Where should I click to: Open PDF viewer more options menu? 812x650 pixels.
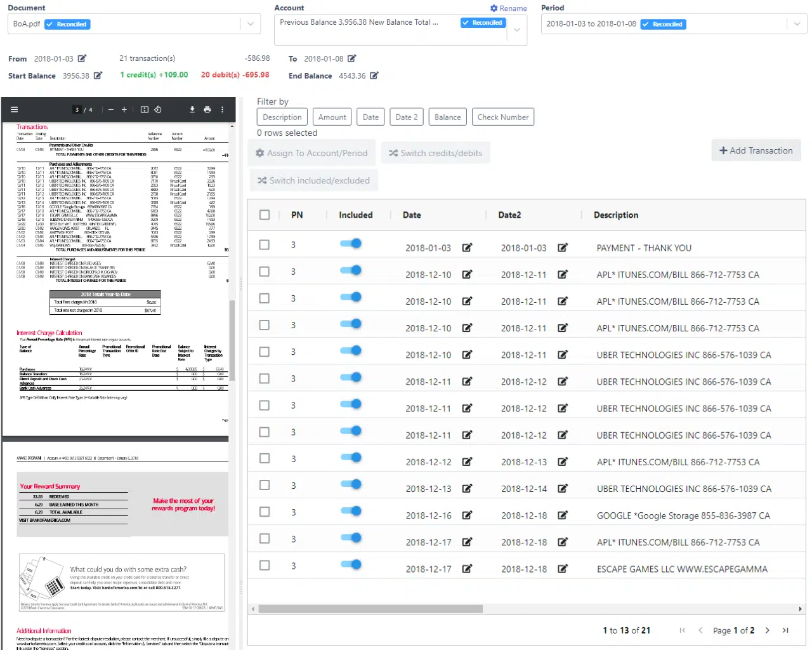tap(222, 109)
